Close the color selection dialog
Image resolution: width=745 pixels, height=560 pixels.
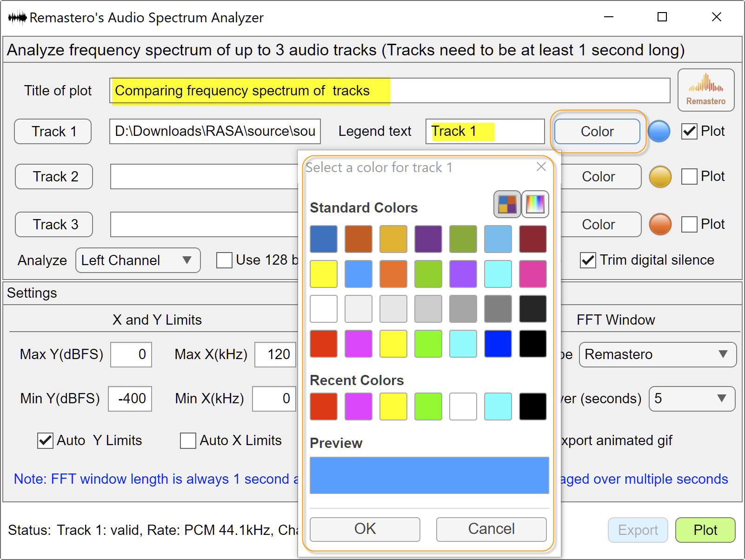(x=541, y=167)
